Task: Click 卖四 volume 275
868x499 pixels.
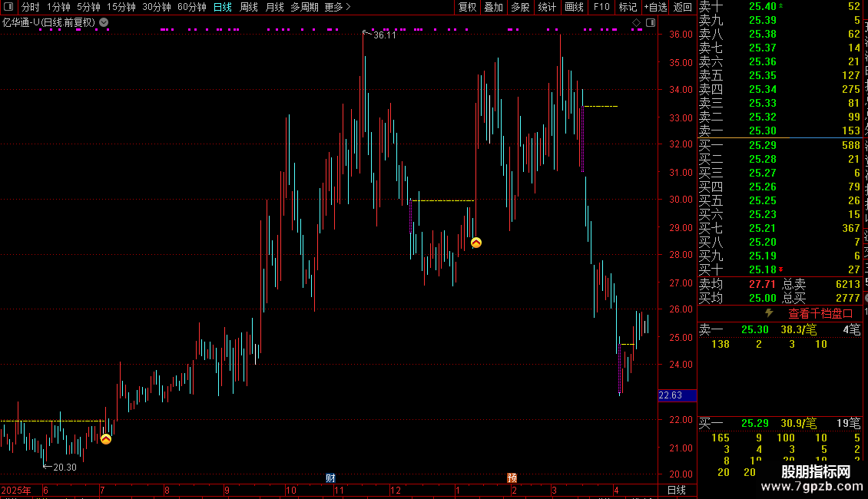Action: pyautogui.click(x=851, y=90)
